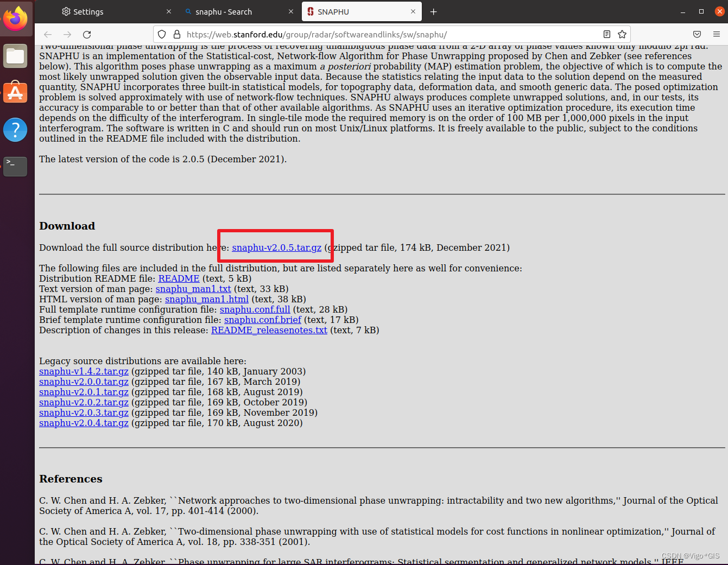Viewport: 728px width, 565px height.
Task: Open the Distribution README file link
Action: [179, 278]
